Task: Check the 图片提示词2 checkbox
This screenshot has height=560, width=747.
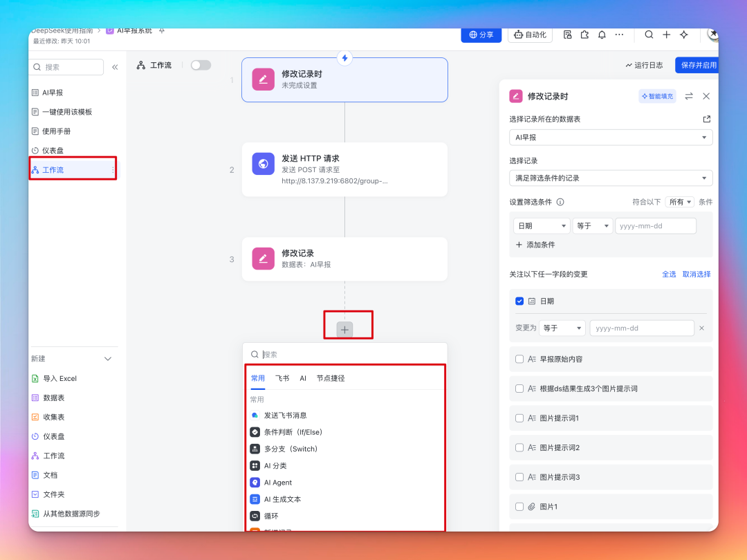Action: [x=519, y=447]
